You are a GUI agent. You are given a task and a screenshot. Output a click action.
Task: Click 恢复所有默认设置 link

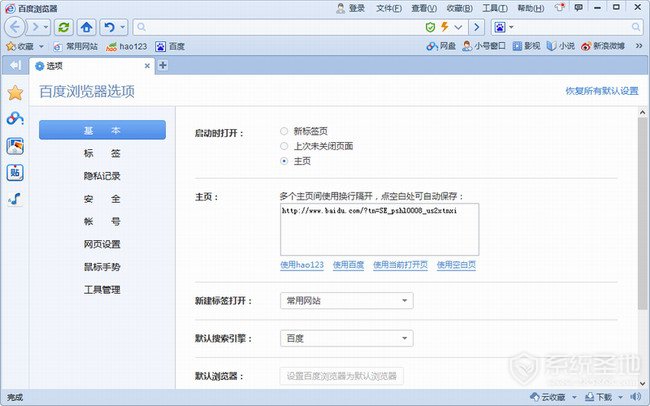tap(602, 91)
